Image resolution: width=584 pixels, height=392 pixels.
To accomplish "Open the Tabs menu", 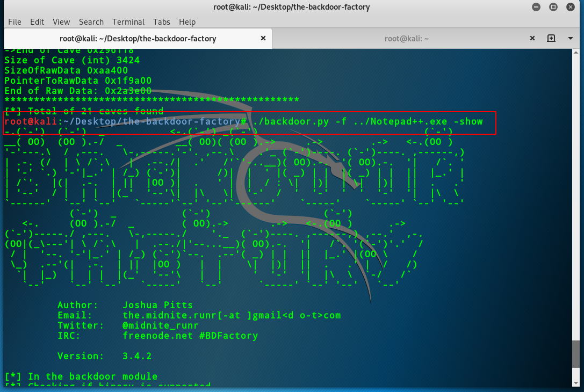I will point(162,22).
